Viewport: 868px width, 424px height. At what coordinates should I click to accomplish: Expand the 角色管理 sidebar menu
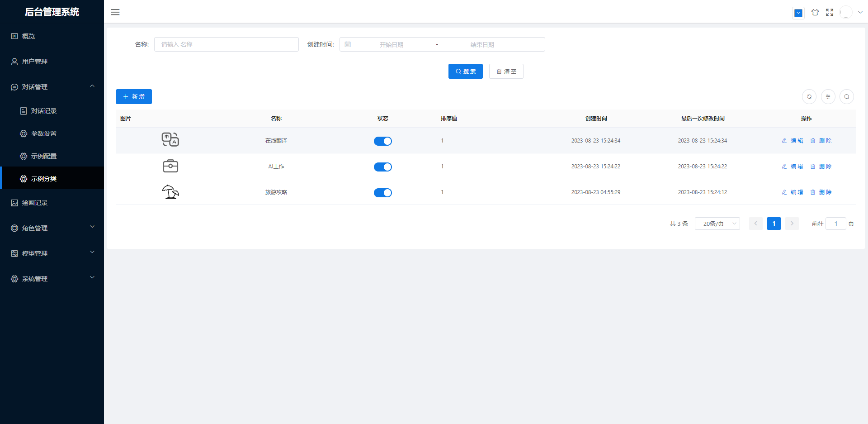(x=52, y=228)
